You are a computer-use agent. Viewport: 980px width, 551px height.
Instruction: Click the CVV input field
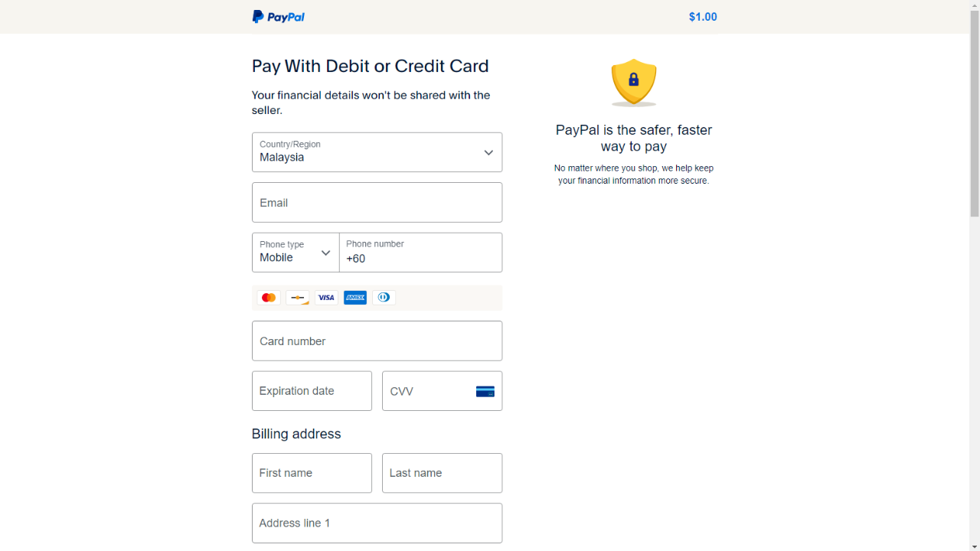443,391
